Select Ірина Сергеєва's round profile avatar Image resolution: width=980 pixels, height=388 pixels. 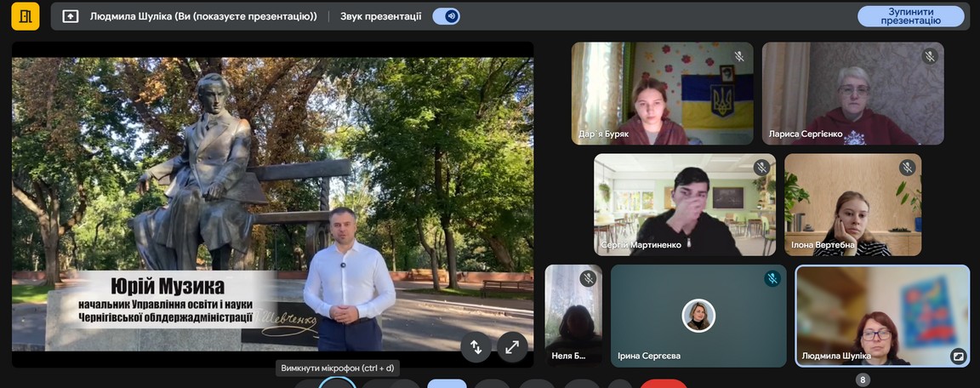click(x=698, y=316)
